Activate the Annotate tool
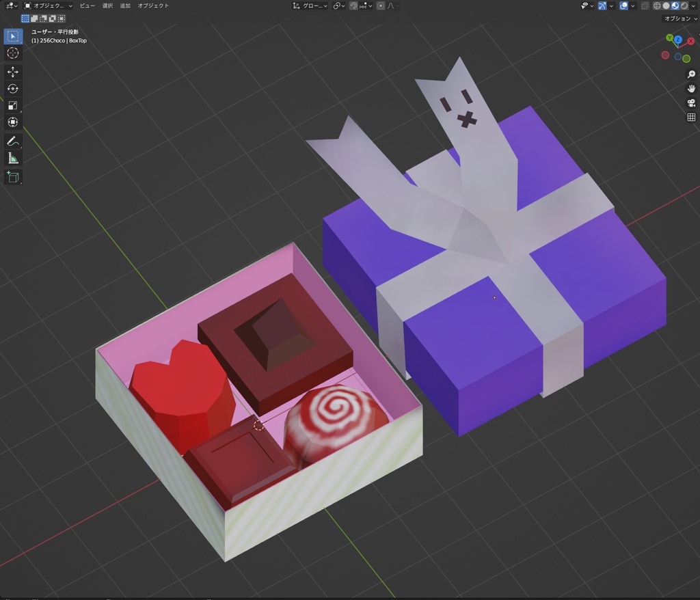This screenshot has width=700, height=600. [13, 141]
